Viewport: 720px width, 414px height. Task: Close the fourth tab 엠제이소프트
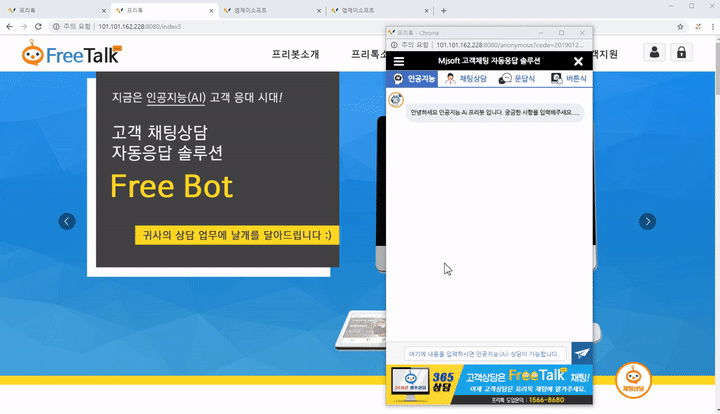[x=427, y=11]
